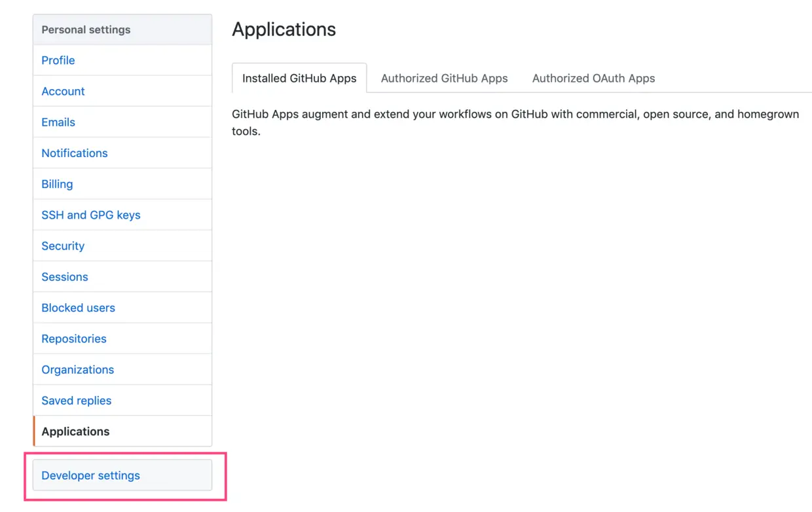Open the Authorized OAuth Apps tab

pos(593,79)
